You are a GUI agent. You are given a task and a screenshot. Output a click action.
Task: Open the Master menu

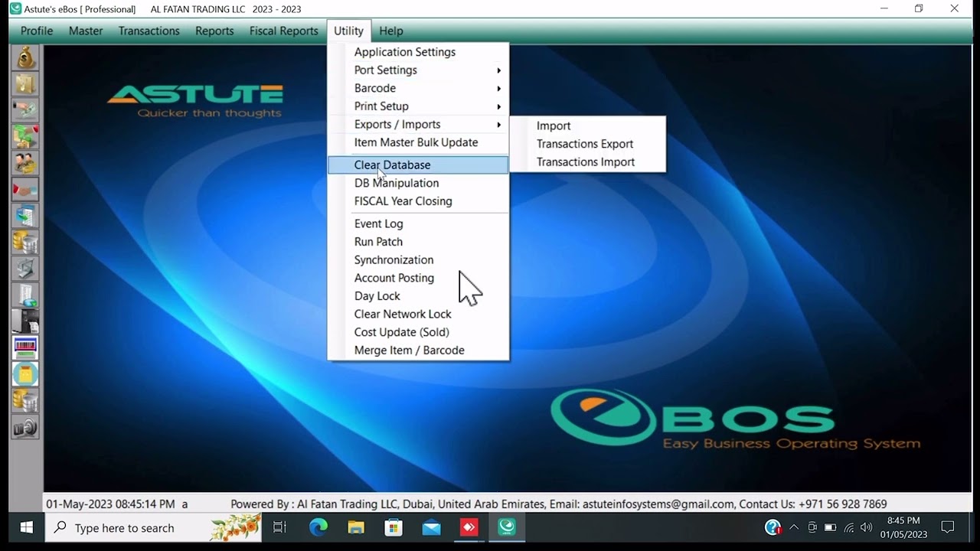coord(86,31)
